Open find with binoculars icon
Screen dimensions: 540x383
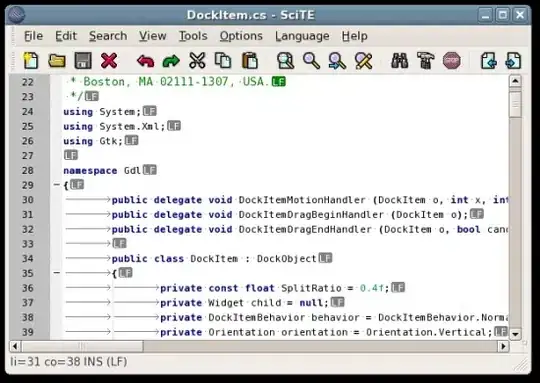(399, 61)
